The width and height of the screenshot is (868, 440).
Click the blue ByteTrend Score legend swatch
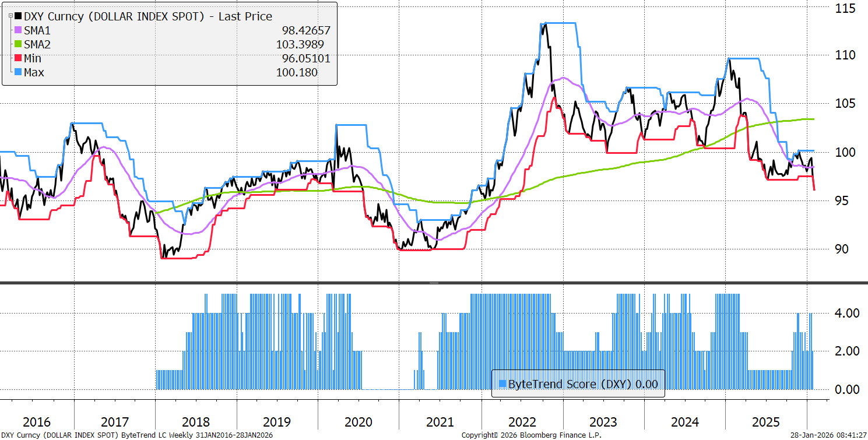click(502, 383)
